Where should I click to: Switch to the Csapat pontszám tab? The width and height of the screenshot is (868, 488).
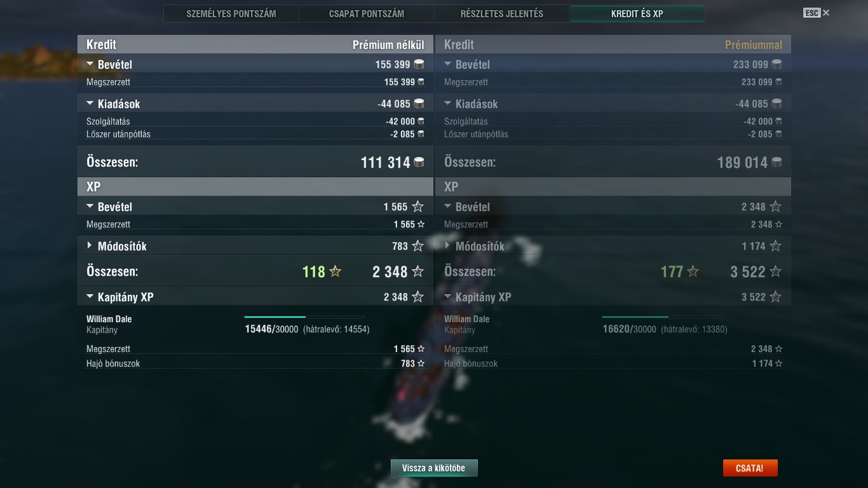[x=367, y=13]
